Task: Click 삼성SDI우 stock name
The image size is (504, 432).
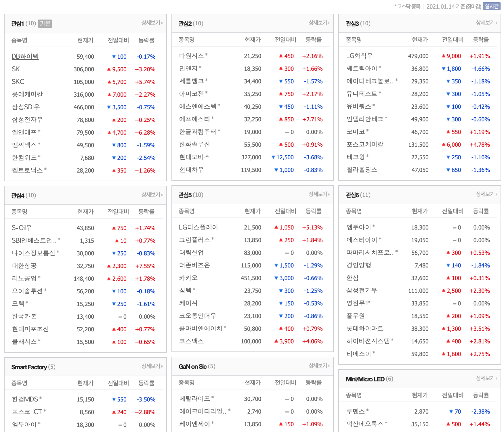Action: pos(26,107)
